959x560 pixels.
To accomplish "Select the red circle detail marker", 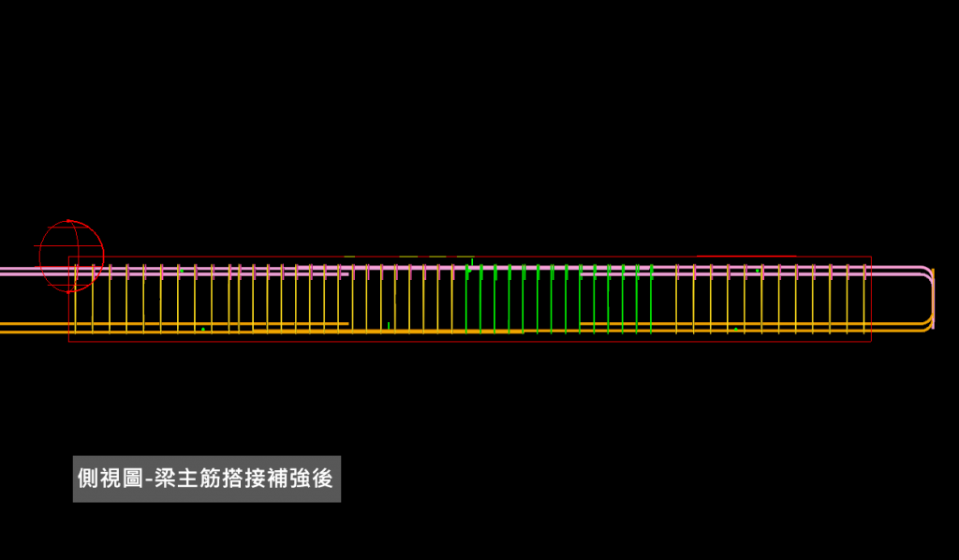I will pyautogui.click(x=71, y=257).
